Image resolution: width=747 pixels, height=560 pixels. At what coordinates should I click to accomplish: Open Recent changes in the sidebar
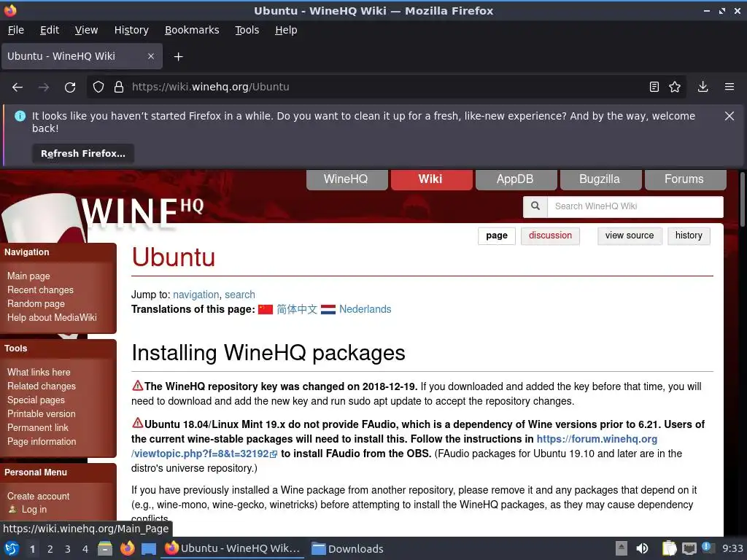point(41,290)
